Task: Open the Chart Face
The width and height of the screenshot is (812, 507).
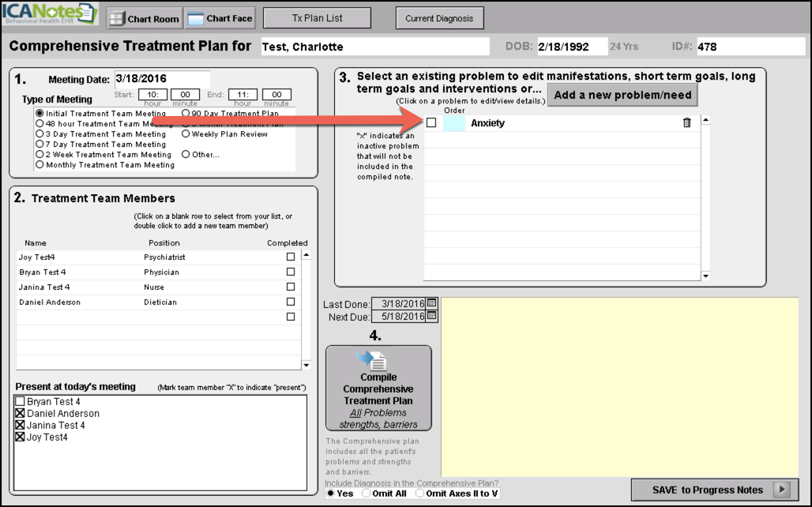Action: (220, 18)
